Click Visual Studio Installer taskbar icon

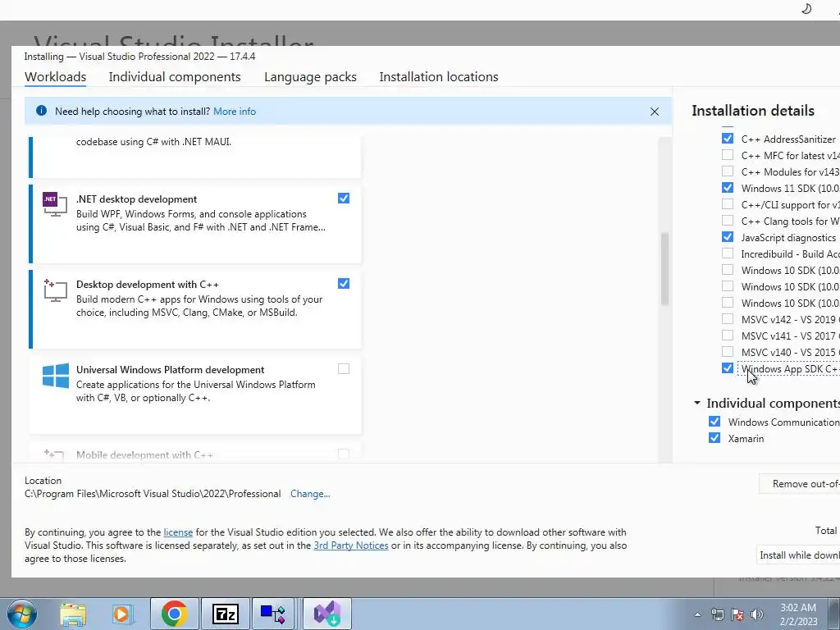point(327,614)
